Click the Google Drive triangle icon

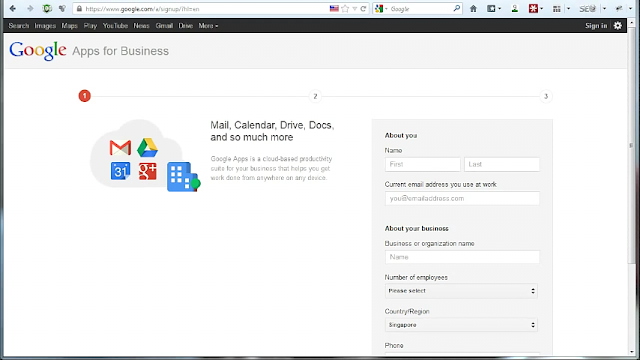[x=147, y=148]
